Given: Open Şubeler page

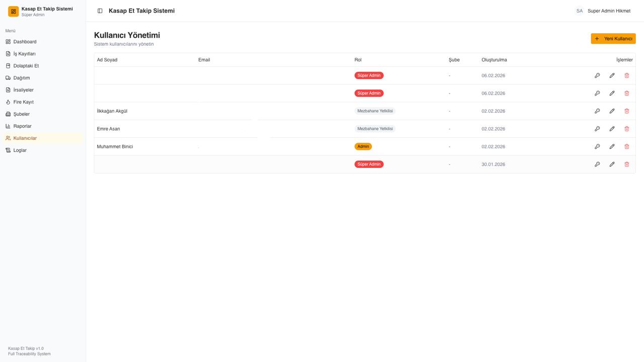Looking at the screenshot, I should point(21,114).
